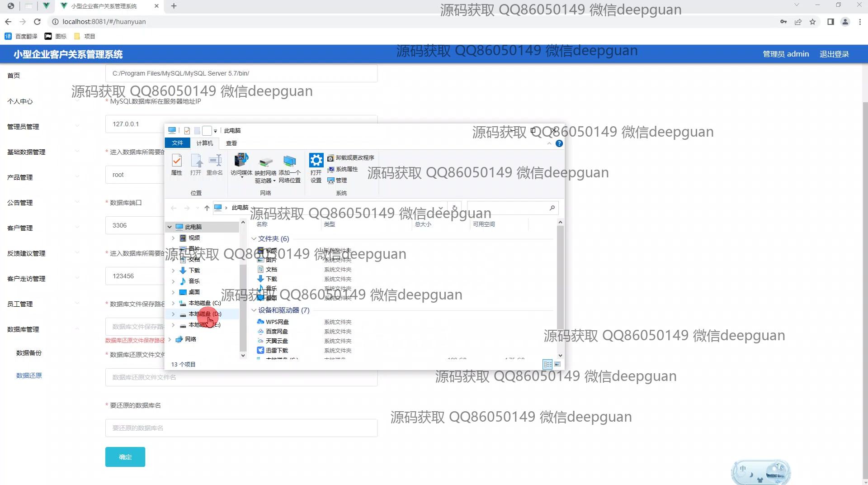This screenshot has width=868, height=485.
Task: Collapse the 此电脑 tree node
Action: (x=170, y=227)
